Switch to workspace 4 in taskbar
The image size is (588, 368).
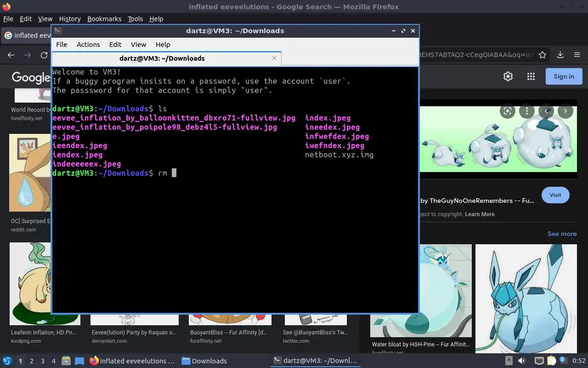tap(54, 361)
